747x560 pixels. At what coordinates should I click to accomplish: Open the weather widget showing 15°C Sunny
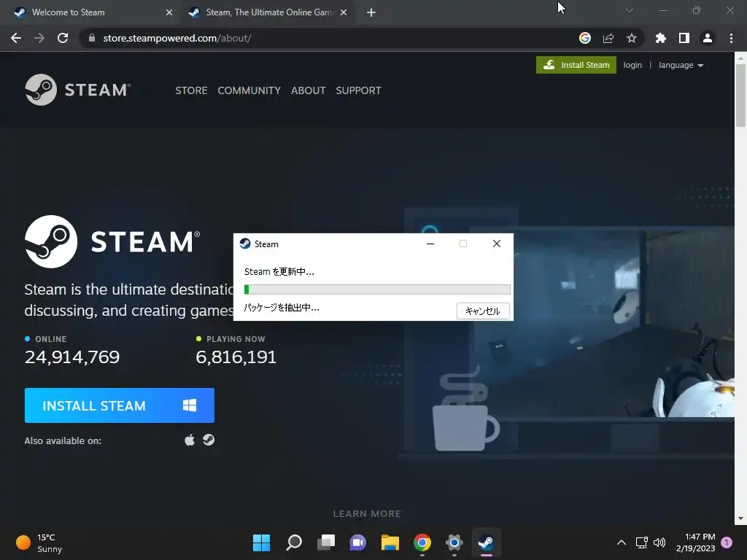[x=39, y=542]
